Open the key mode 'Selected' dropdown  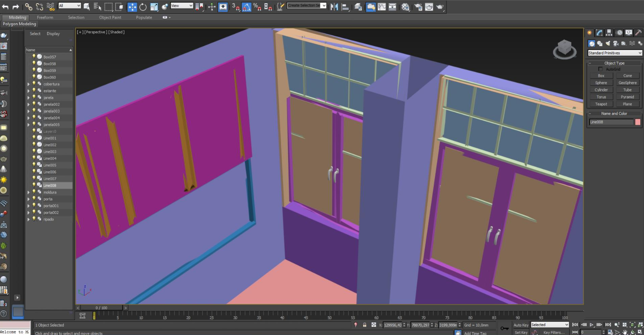tap(550, 324)
